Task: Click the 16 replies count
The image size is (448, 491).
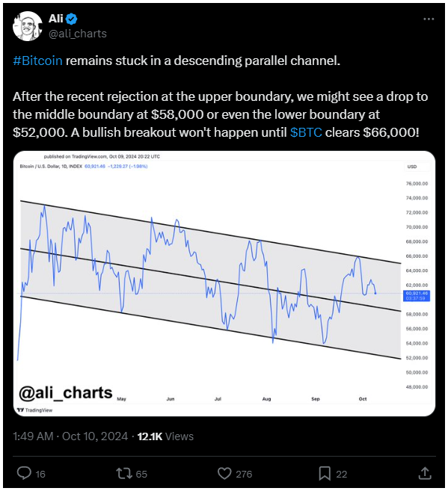Action: pos(40,474)
